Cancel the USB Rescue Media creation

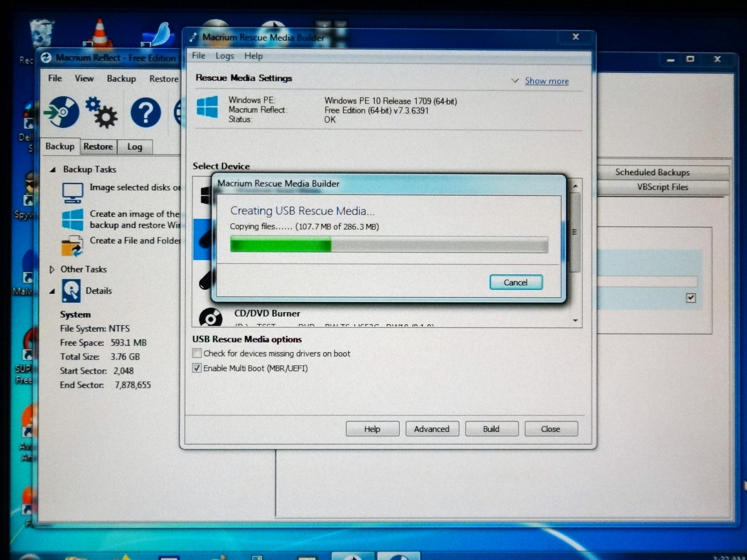click(516, 282)
